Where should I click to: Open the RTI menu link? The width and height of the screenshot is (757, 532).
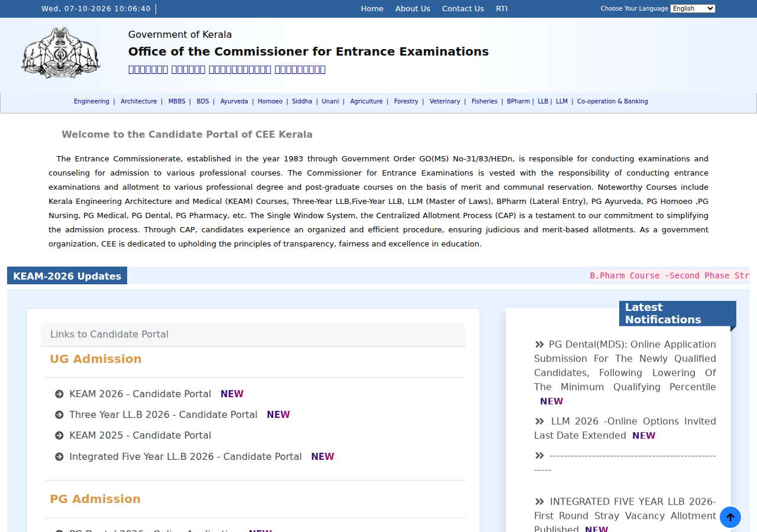(502, 9)
